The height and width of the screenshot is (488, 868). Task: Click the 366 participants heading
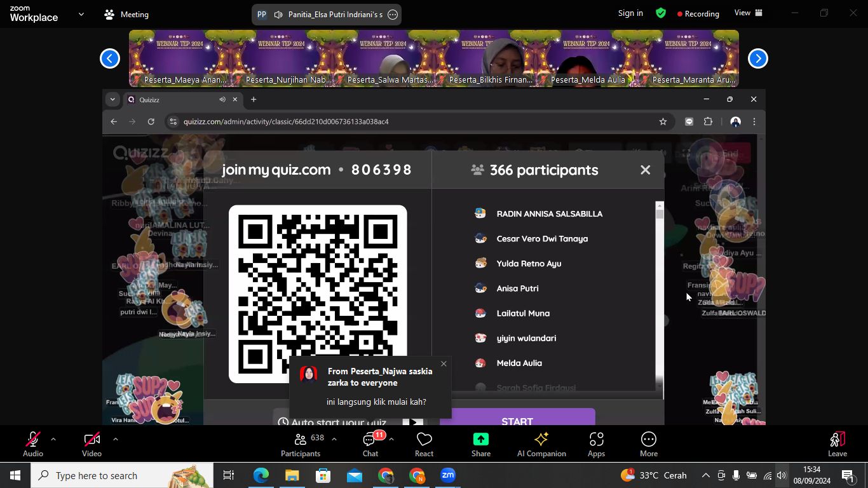click(x=544, y=170)
